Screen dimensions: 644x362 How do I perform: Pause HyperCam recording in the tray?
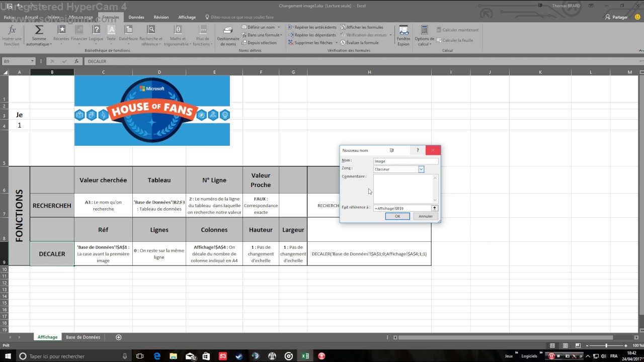pyautogui.click(x=551, y=356)
